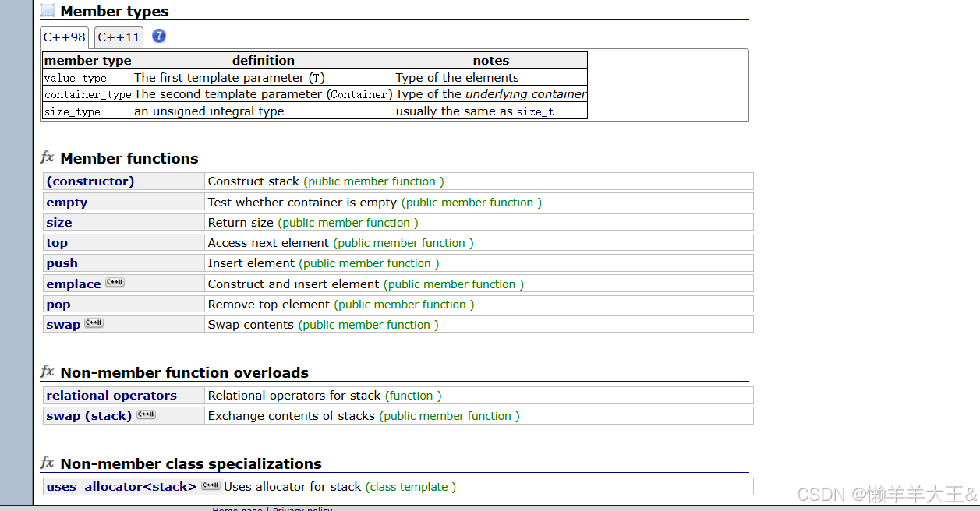Click the 'definition' column header
Image resolution: width=980 pixels, height=511 pixels.
tap(264, 61)
